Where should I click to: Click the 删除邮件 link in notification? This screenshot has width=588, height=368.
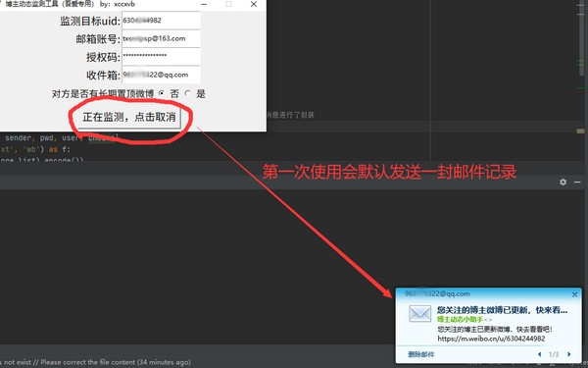[x=420, y=354]
